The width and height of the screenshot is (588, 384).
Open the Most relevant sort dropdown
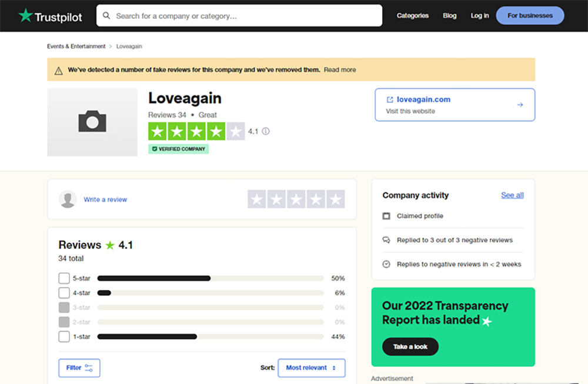pos(311,368)
